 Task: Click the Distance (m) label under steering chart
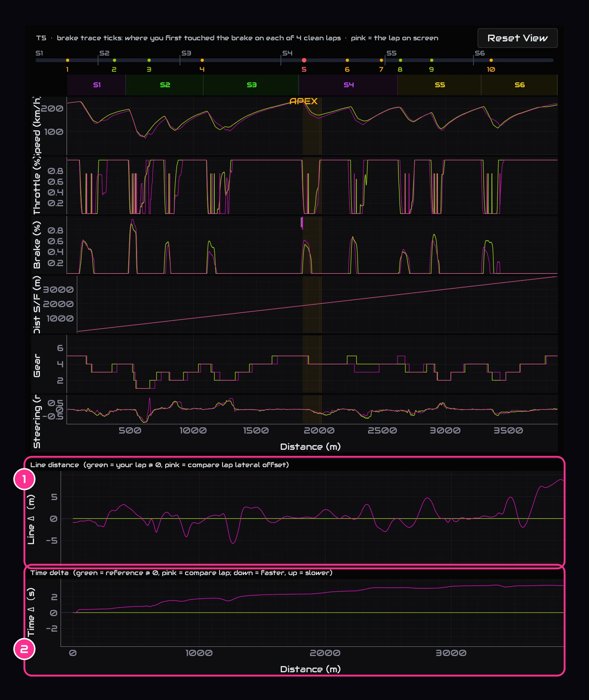pyautogui.click(x=310, y=447)
